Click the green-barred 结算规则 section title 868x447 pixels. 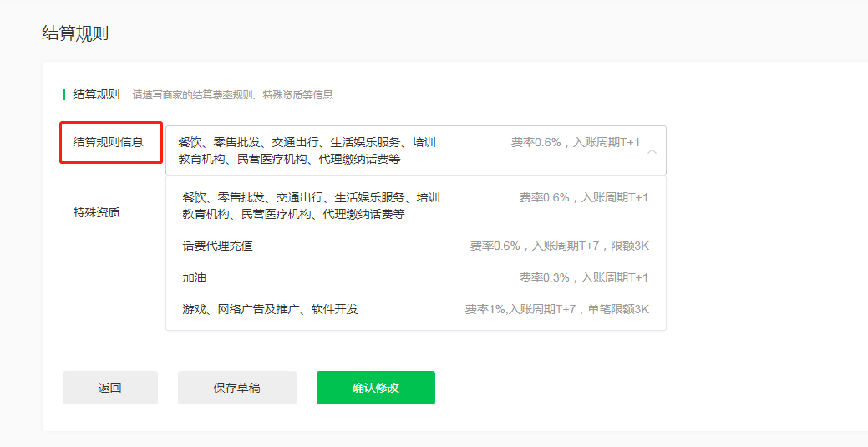pyautogui.click(x=96, y=94)
